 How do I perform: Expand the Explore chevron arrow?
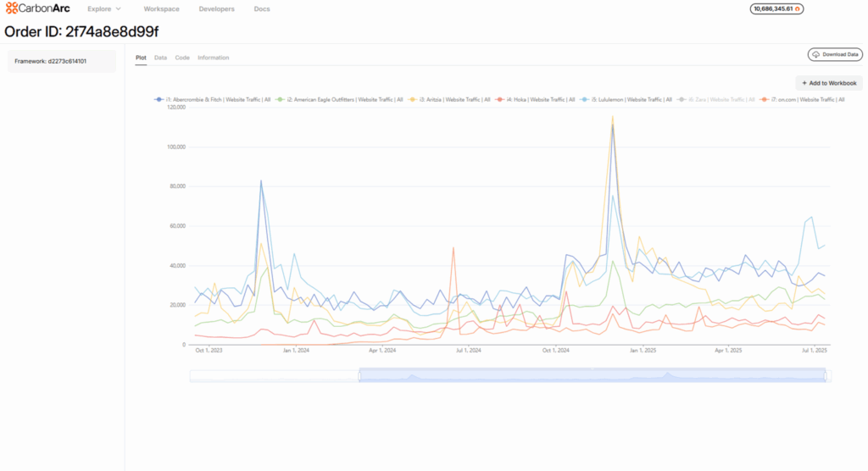[118, 8]
